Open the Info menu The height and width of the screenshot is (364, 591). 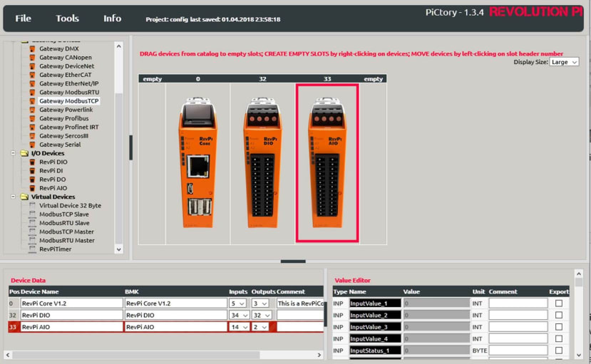click(113, 18)
